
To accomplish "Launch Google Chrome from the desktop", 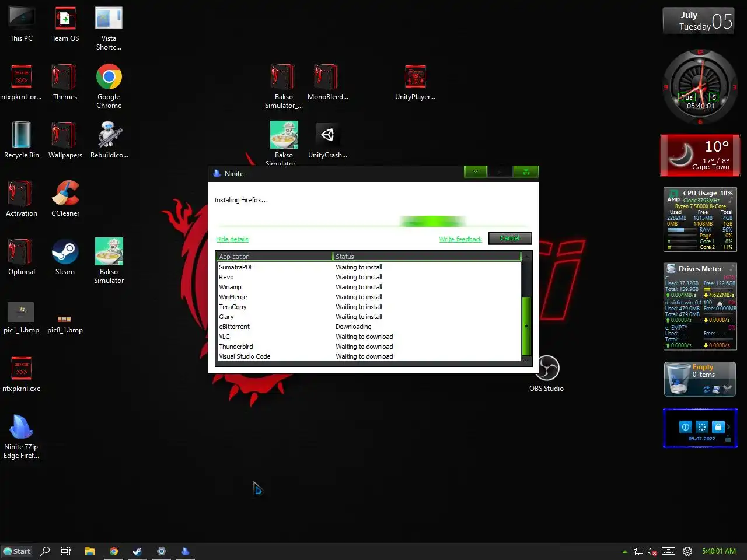I will coord(109,86).
